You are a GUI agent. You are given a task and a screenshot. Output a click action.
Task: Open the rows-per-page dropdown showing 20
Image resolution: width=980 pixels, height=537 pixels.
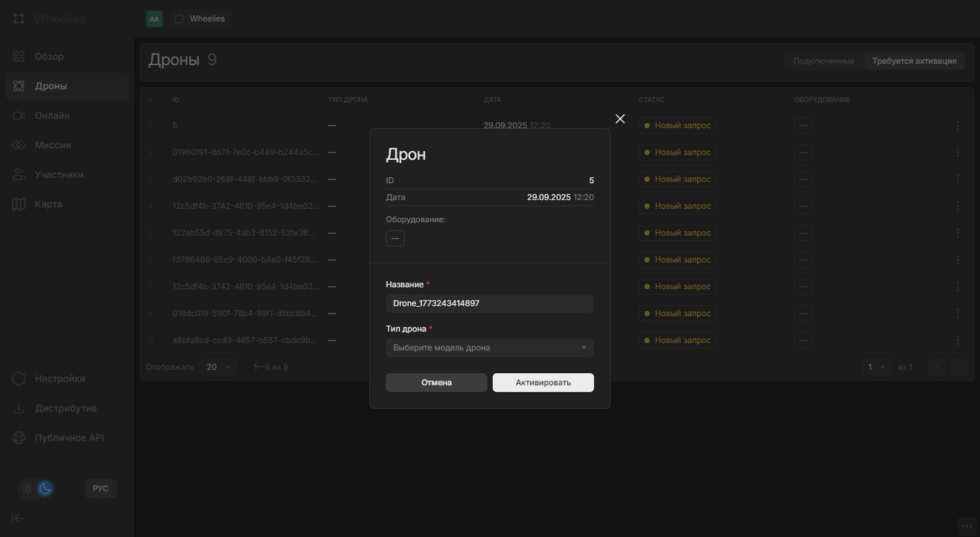(218, 367)
